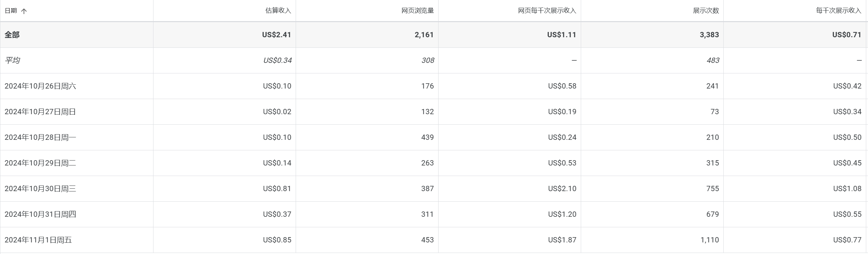This screenshot has width=868, height=254.
Task: Select the 平均 row label
Action: tap(12, 60)
